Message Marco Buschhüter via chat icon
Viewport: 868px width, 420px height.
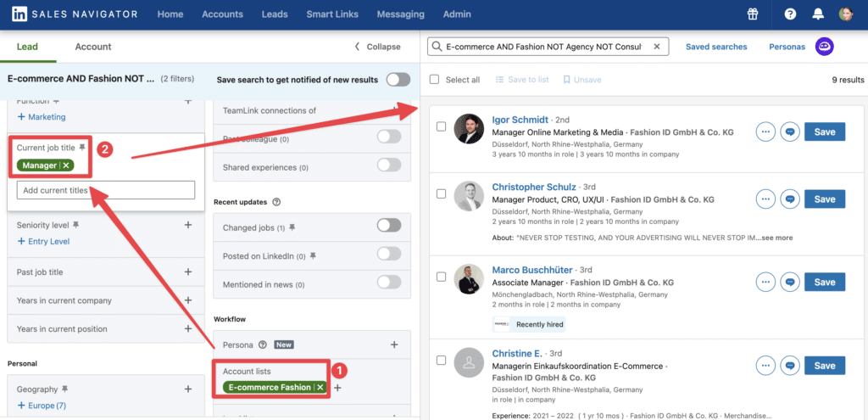click(790, 282)
